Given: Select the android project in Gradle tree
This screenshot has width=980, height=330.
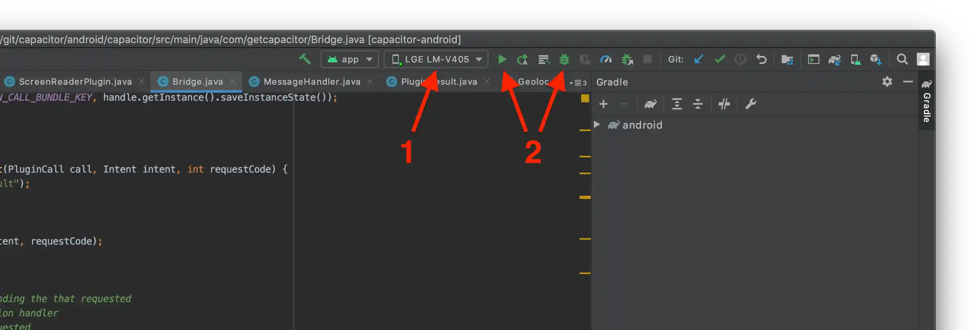Looking at the screenshot, I should pos(642,125).
